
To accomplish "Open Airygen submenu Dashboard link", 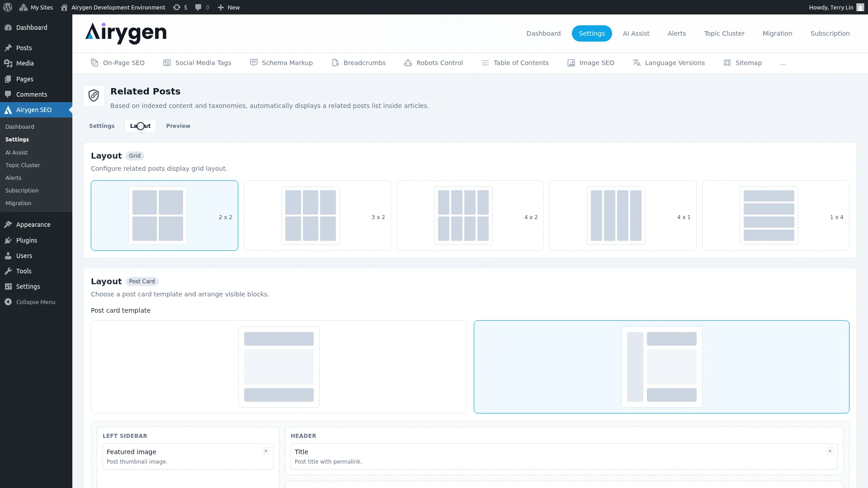I will [x=20, y=127].
